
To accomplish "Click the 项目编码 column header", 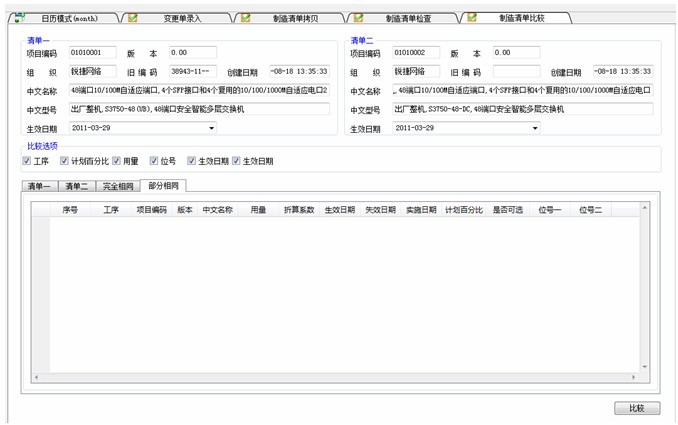I will (x=152, y=210).
